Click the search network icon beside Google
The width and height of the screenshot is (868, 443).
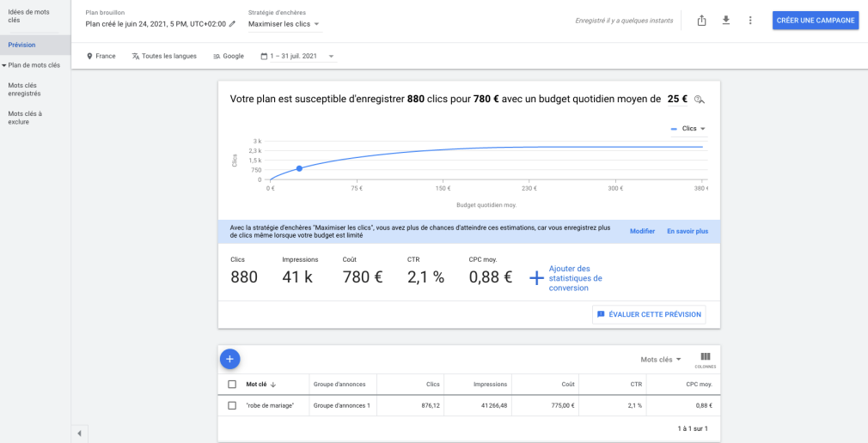point(217,57)
